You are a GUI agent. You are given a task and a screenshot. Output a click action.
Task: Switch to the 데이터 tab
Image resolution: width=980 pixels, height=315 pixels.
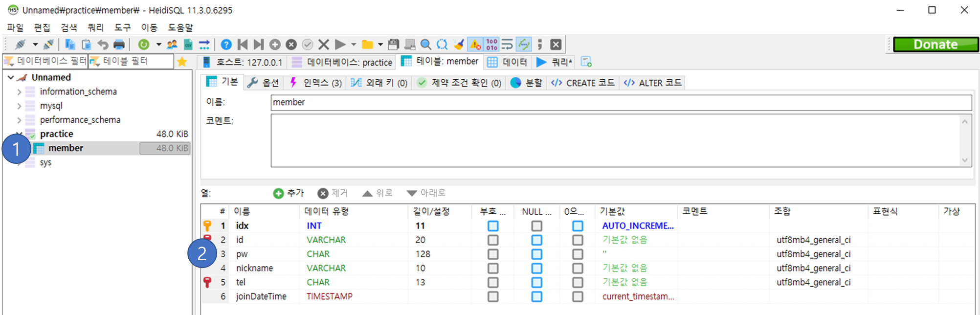(508, 62)
